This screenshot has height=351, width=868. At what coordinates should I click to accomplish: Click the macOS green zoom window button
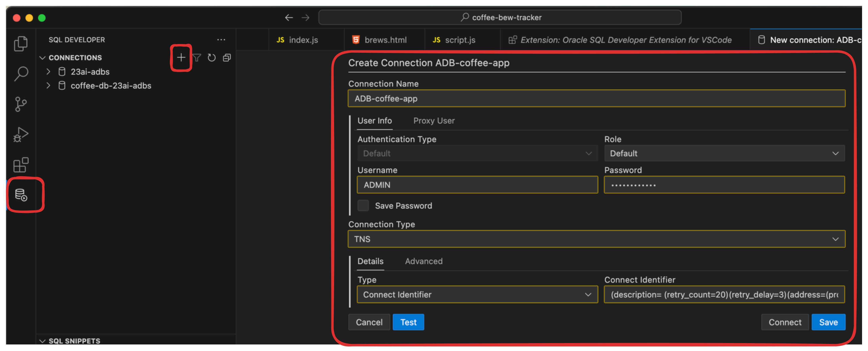pyautogui.click(x=42, y=17)
